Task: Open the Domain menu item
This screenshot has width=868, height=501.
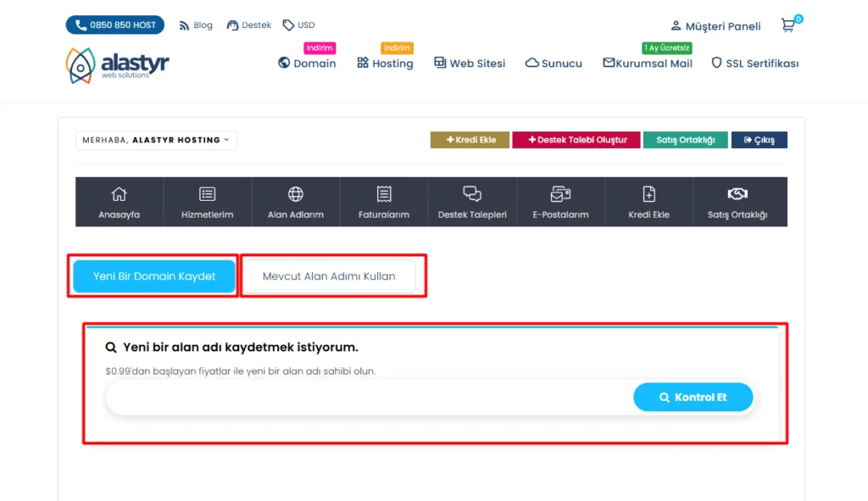Action: pos(307,63)
